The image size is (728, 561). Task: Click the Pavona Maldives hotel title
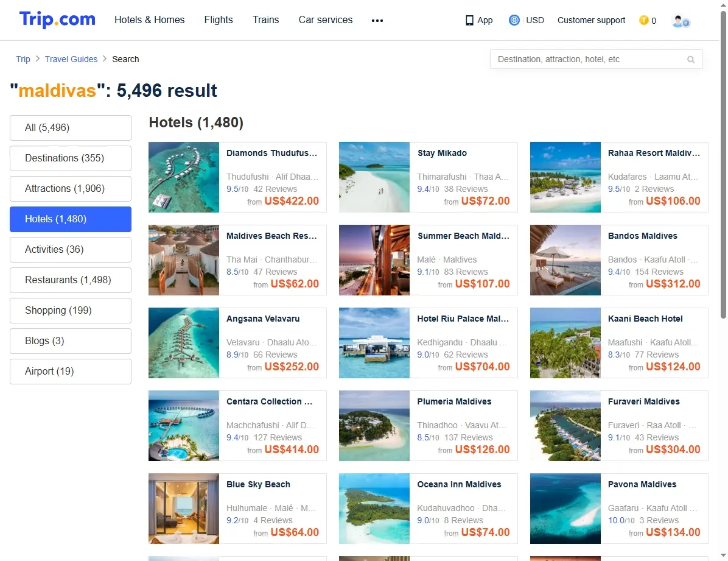coord(642,484)
